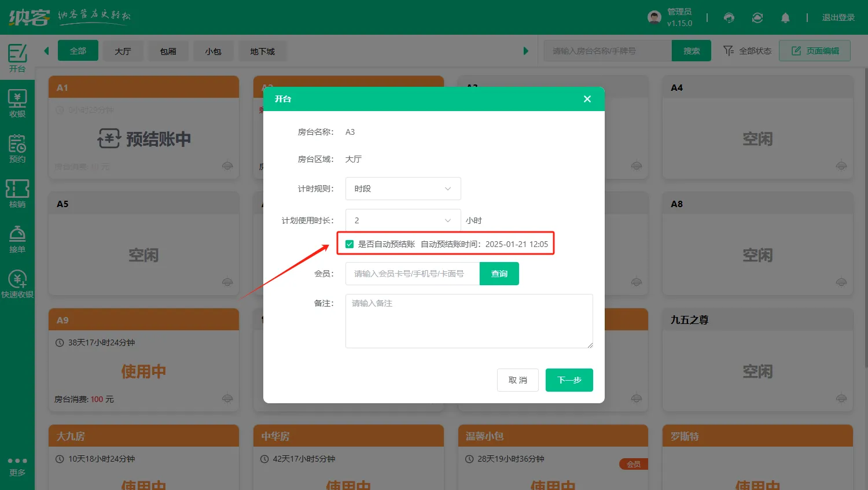Click the v1.15.0 version text
This screenshot has height=490, width=868.
[679, 24]
